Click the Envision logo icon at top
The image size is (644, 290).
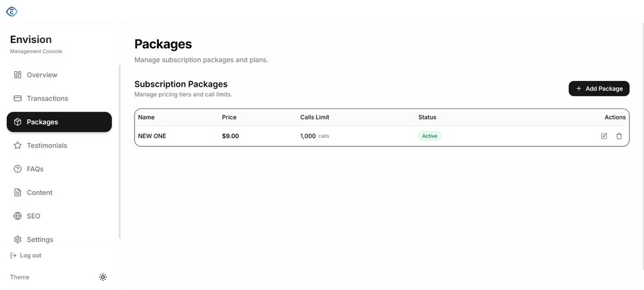[x=12, y=11]
